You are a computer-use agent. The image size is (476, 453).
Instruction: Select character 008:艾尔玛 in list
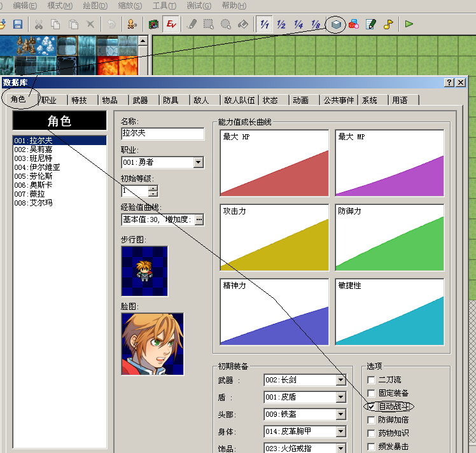click(60, 203)
